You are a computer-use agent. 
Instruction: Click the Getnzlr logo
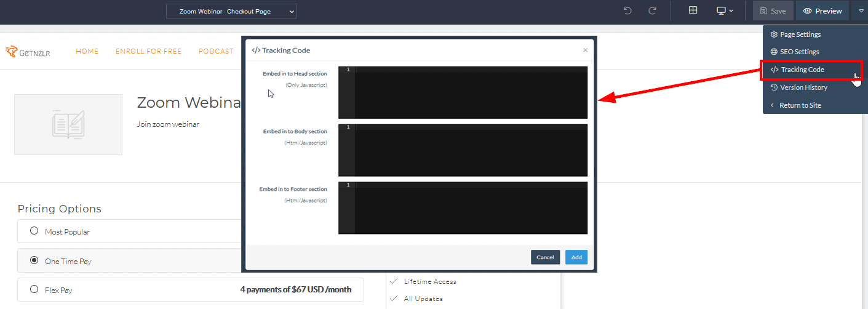pyautogui.click(x=28, y=52)
